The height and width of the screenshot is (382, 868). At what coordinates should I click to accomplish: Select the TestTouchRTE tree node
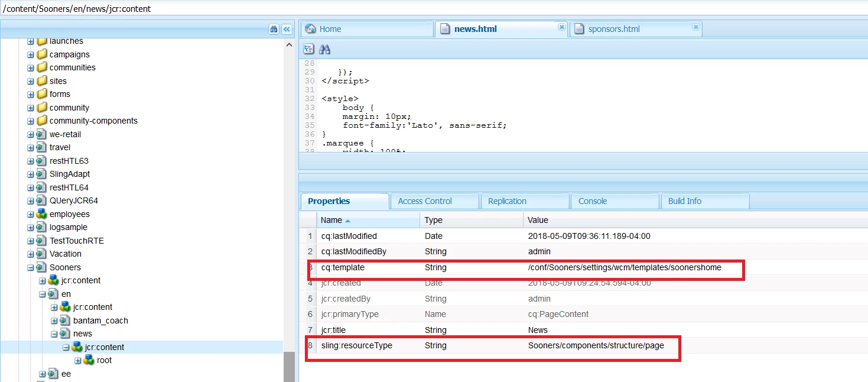76,241
